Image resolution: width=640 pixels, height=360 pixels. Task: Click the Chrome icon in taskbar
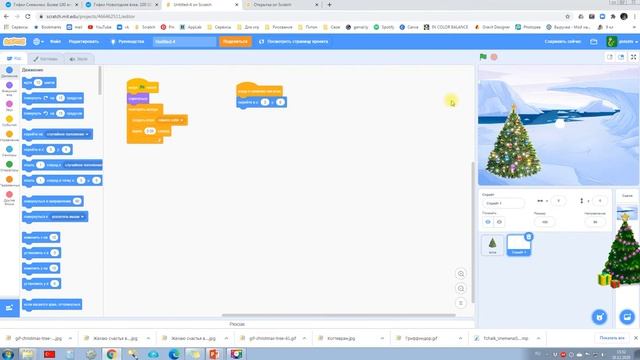coord(111,354)
